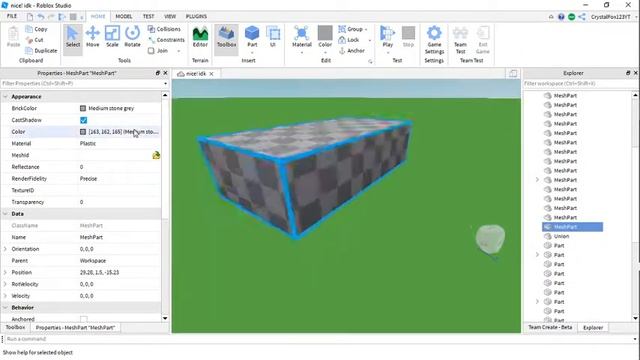Click the MeshId browse folder icon

(x=156, y=155)
